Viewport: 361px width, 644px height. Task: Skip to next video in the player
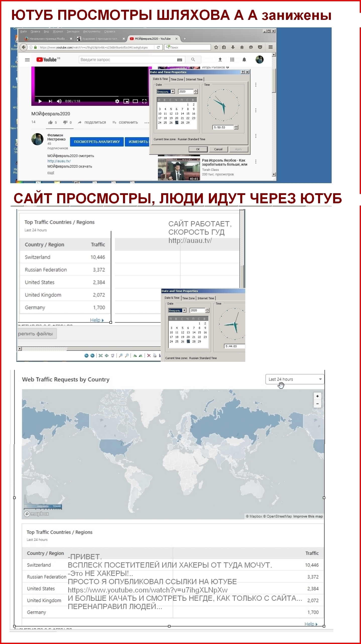pos(50,101)
